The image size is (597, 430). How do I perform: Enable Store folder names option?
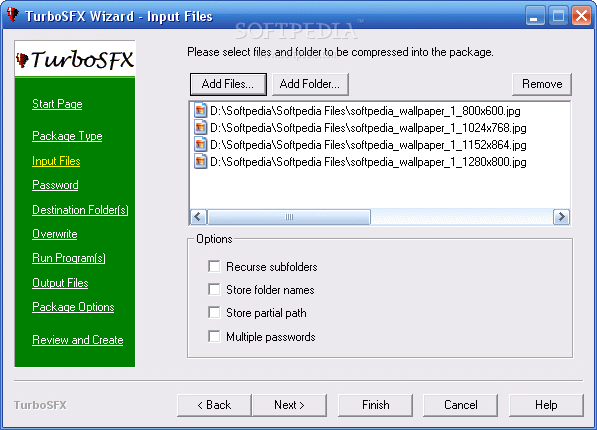click(x=214, y=289)
